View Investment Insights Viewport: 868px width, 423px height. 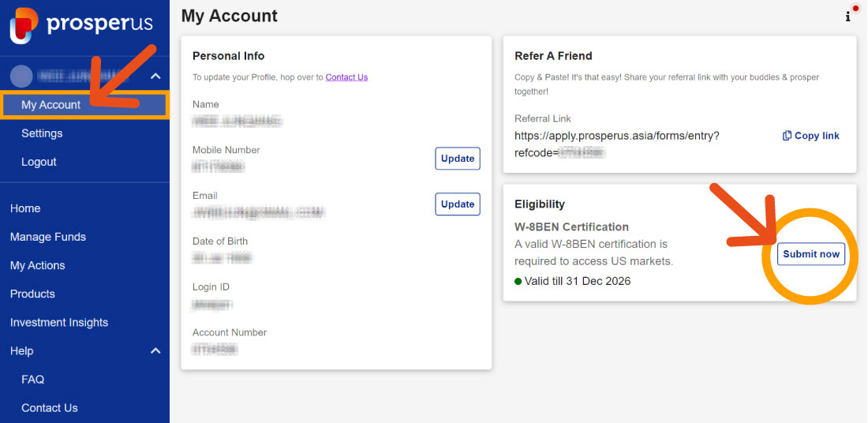pyautogui.click(x=59, y=322)
